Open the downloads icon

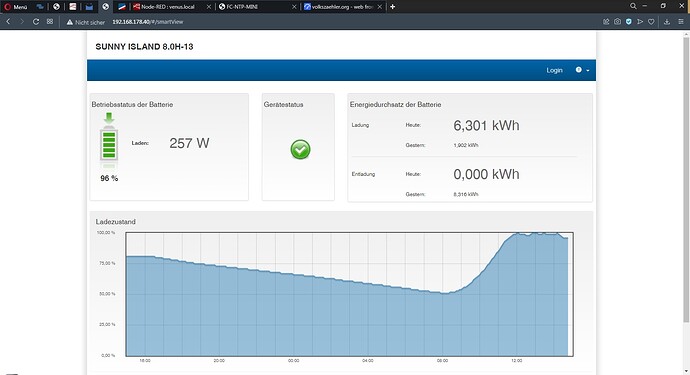(x=667, y=22)
